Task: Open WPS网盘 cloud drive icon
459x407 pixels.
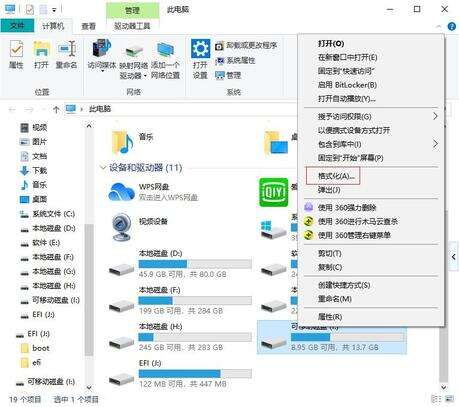Action: (x=121, y=192)
